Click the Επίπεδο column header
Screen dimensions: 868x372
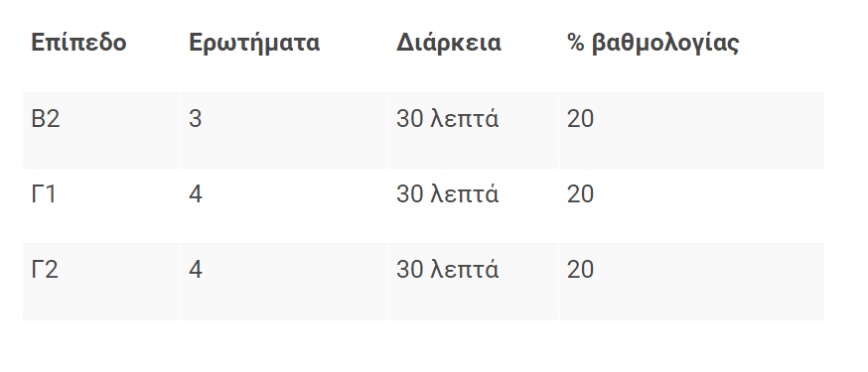pyautogui.click(x=78, y=43)
